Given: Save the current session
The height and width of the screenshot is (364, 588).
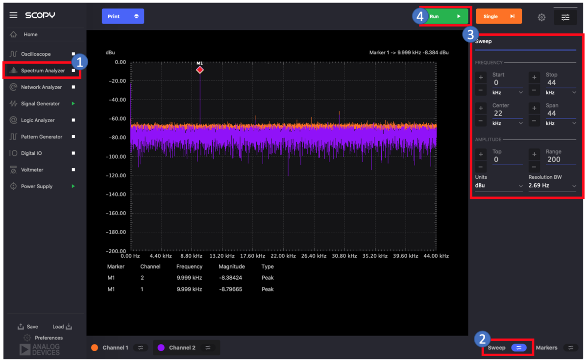Looking at the screenshot, I should click(x=28, y=327).
